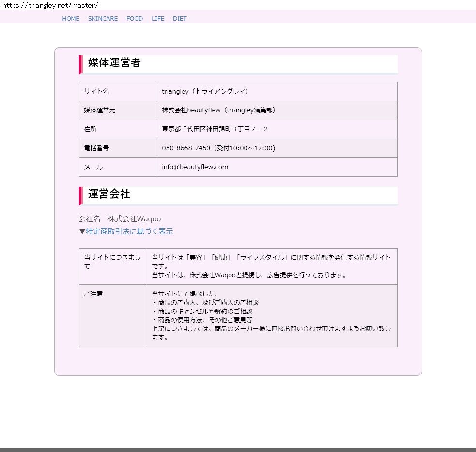Click the info@beautyflew.com email address
476x452 pixels.
click(x=195, y=167)
